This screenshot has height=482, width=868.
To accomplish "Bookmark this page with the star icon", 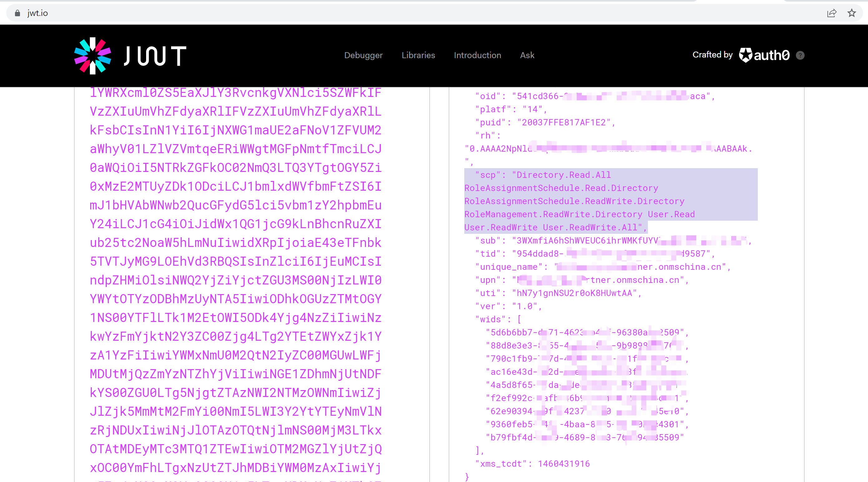I will [x=852, y=13].
